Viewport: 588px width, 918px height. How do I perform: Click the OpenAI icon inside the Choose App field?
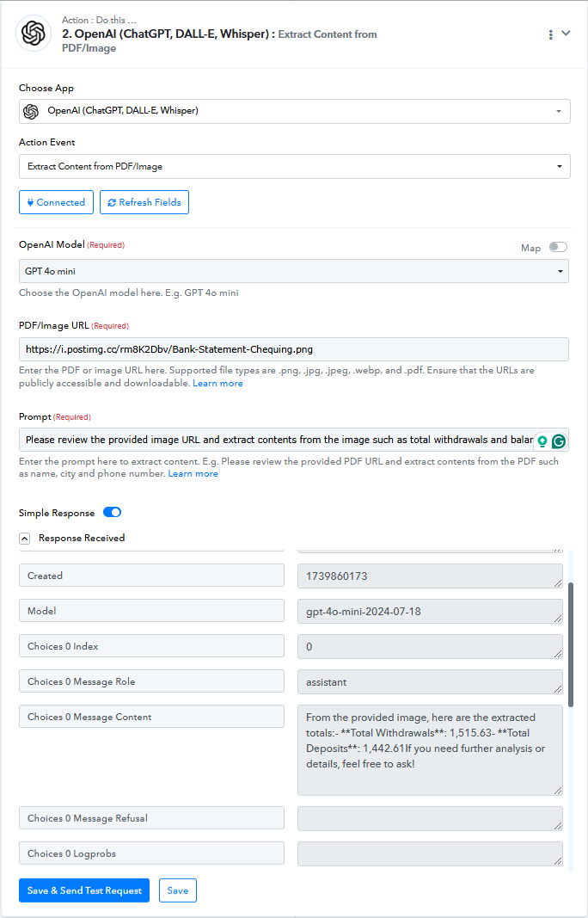point(31,111)
